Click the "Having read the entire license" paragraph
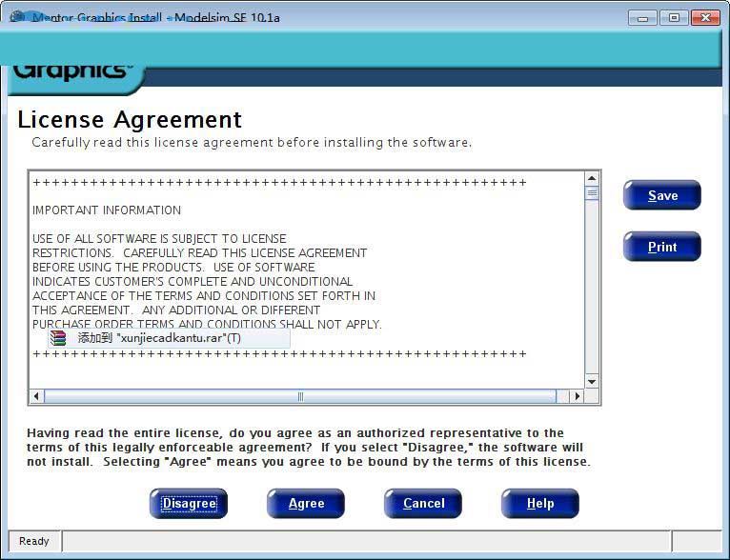Screen dimensions: 730x560 click(x=309, y=448)
